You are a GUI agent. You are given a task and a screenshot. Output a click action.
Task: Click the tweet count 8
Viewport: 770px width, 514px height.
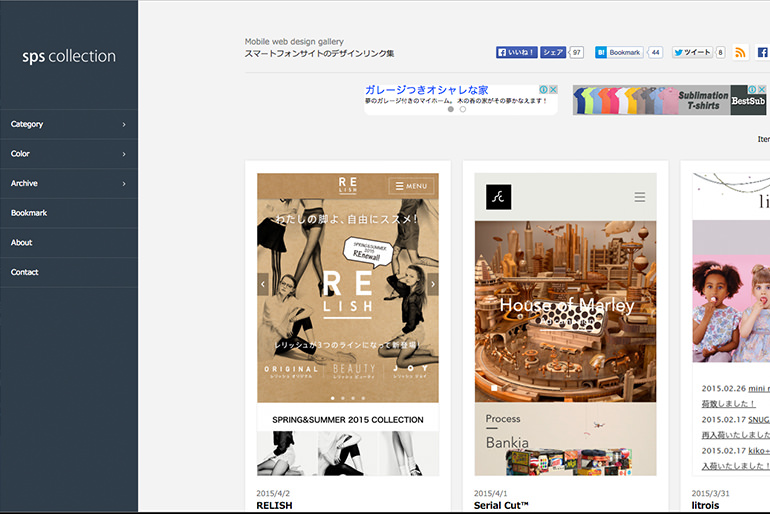(x=720, y=52)
